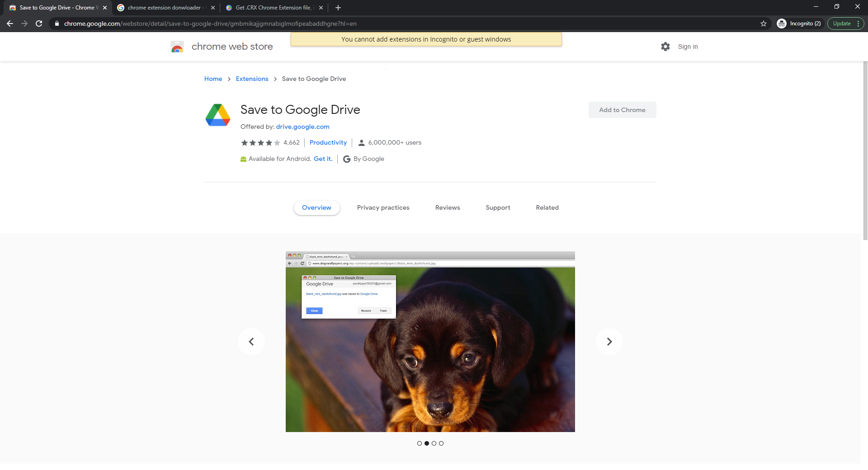Open the Productivity category link
Screen dimensions: 868x470
point(328,142)
